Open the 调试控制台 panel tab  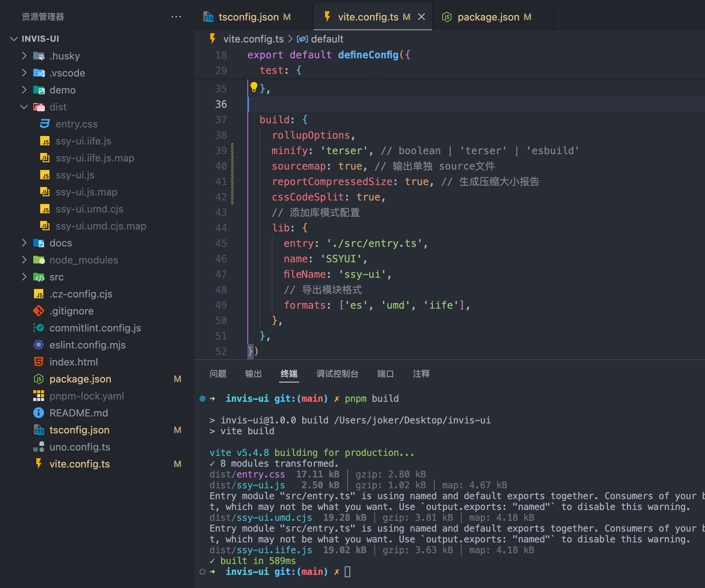337,374
